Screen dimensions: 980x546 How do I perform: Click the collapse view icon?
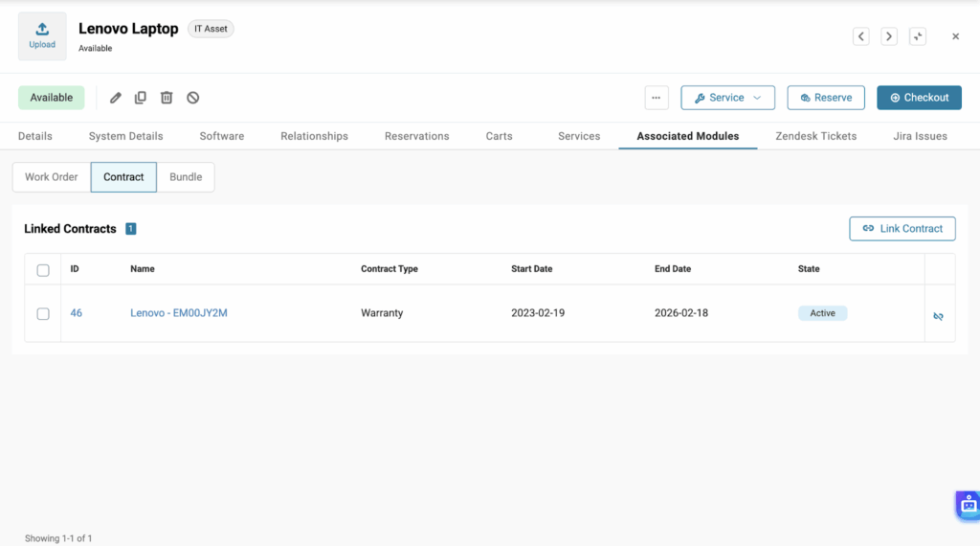tap(918, 36)
